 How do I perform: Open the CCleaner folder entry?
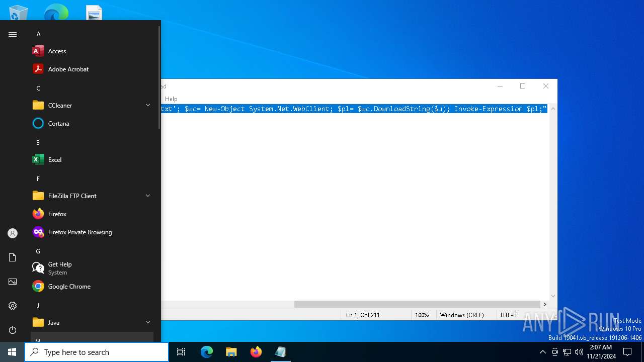(x=92, y=105)
